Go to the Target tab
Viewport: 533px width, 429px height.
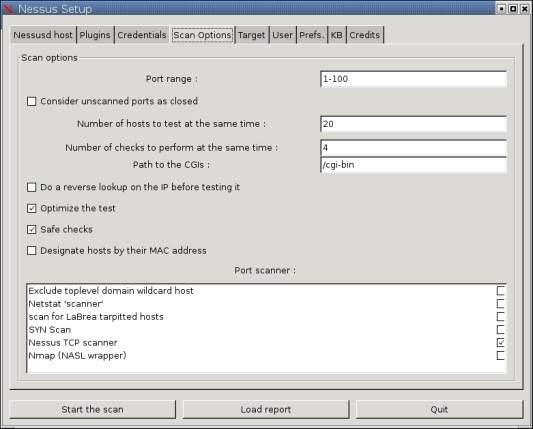(x=252, y=35)
